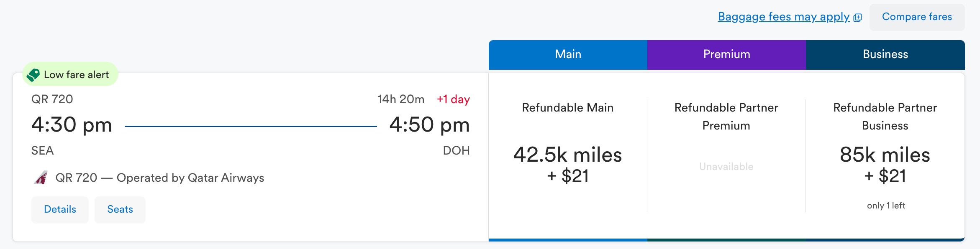This screenshot has width=980, height=249.
Task: Click the +1 day arrival indicator
Action: [x=453, y=99]
